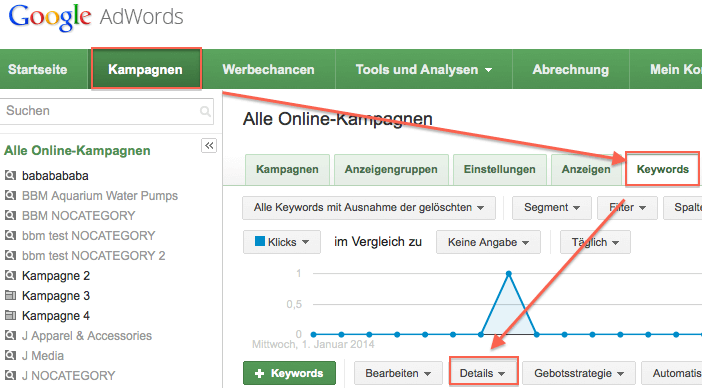Click the green + Keywords button
Image resolution: width=702 pixels, height=388 pixels.
(289, 373)
